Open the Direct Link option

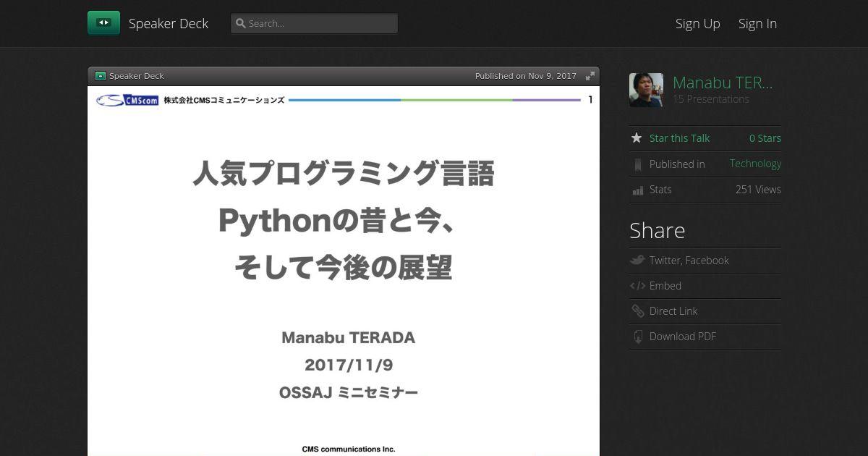coord(673,311)
